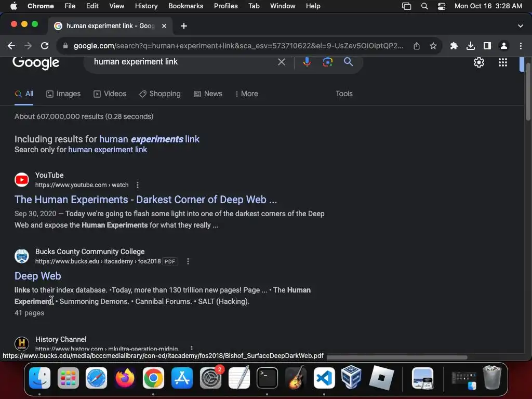The height and width of the screenshot is (399, 532).
Task: Open the History Channel result options menu
Action: (192, 349)
